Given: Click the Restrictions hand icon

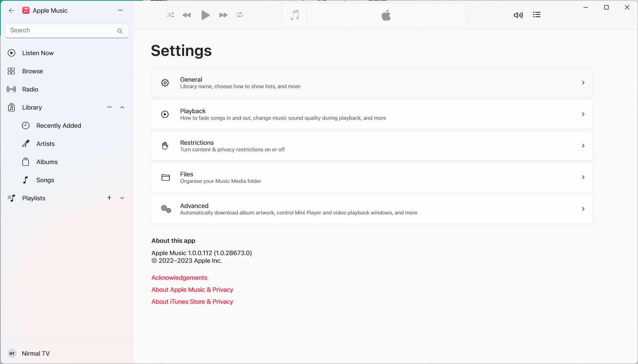Looking at the screenshot, I should click(165, 146).
